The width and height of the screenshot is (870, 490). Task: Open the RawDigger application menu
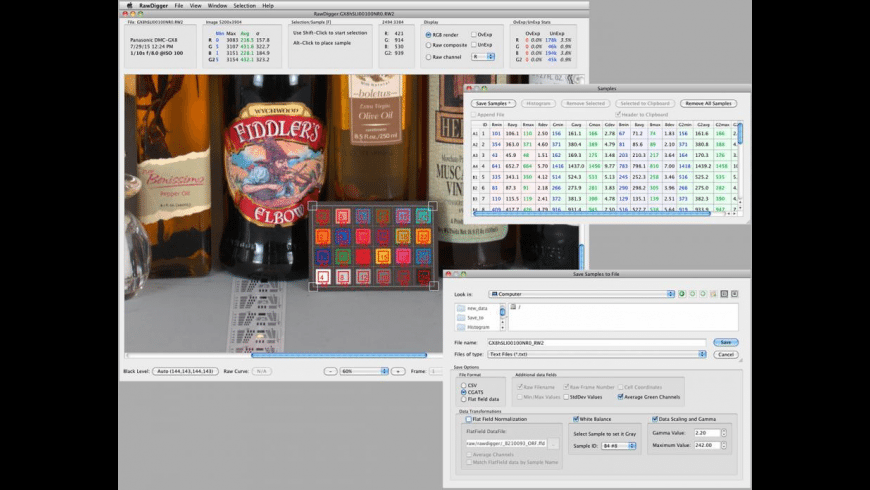click(154, 6)
